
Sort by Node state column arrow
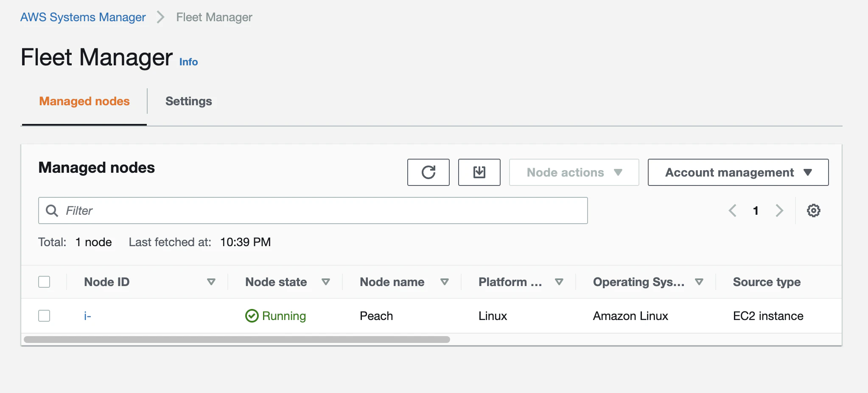(326, 282)
